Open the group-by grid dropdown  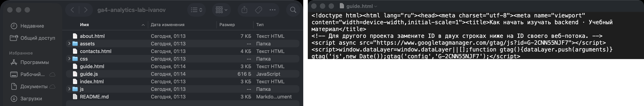coord(222,10)
